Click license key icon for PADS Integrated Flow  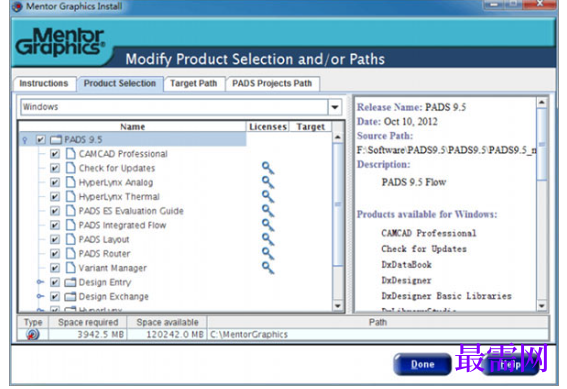click(x=268, y=225)
